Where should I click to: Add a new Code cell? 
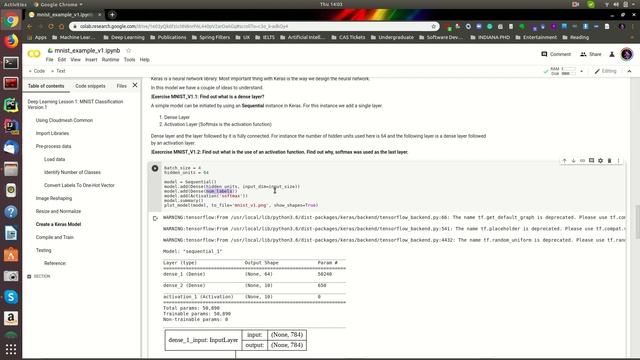pyautogui.click(x=37, y=71)
